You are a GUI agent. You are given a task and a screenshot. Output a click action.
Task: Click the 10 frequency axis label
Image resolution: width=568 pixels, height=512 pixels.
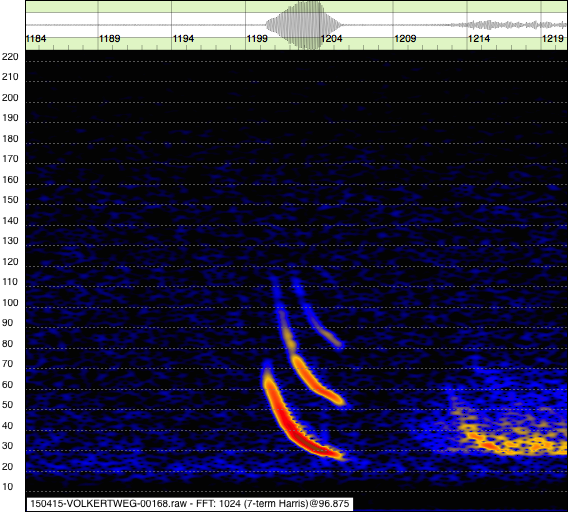(8, 486)
